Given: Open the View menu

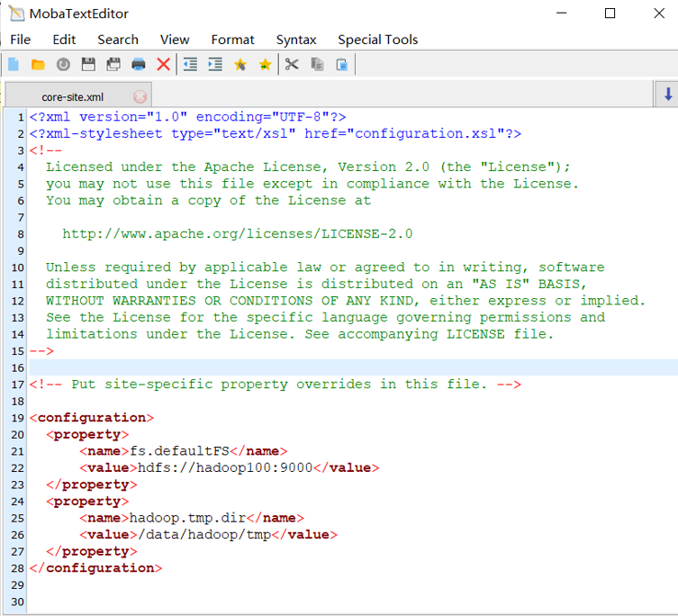Looking at the screenshot, I should tap(175, 40).
